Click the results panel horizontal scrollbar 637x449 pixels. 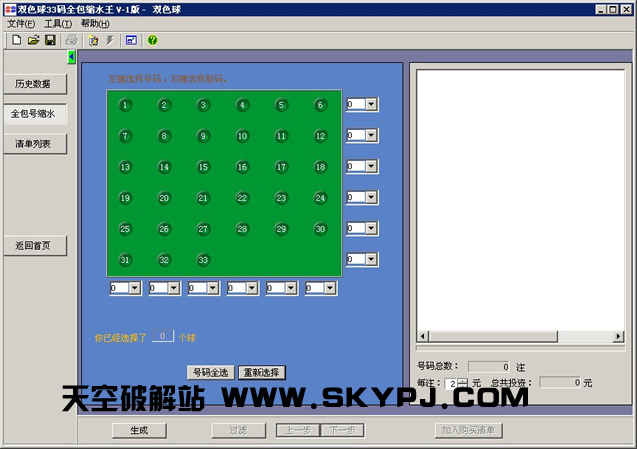point(519,336)
